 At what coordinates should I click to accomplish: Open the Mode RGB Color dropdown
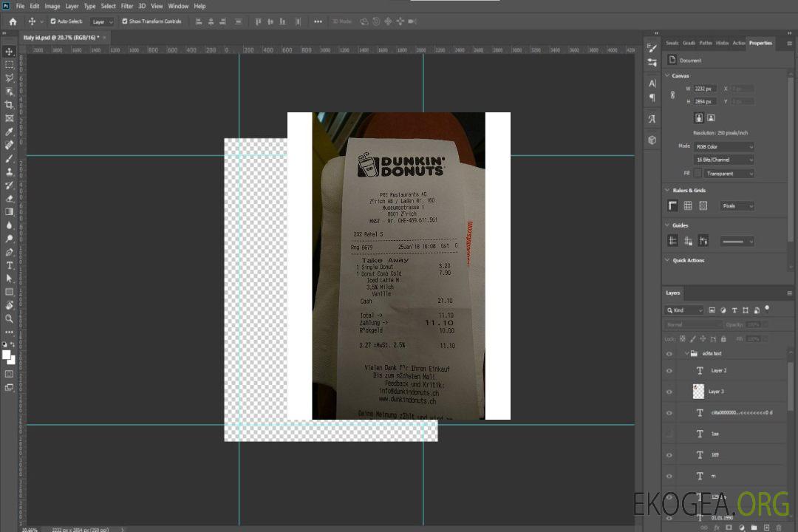pos(724,147)
